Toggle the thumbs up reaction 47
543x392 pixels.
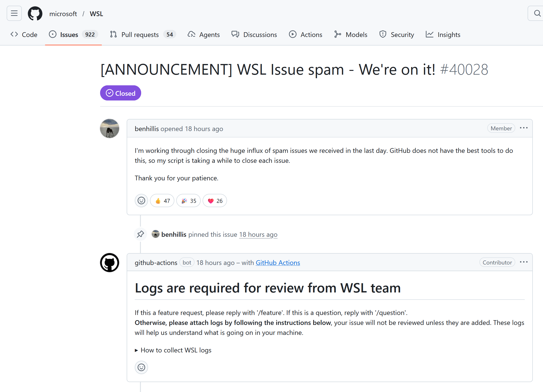[x=162, y=201]
